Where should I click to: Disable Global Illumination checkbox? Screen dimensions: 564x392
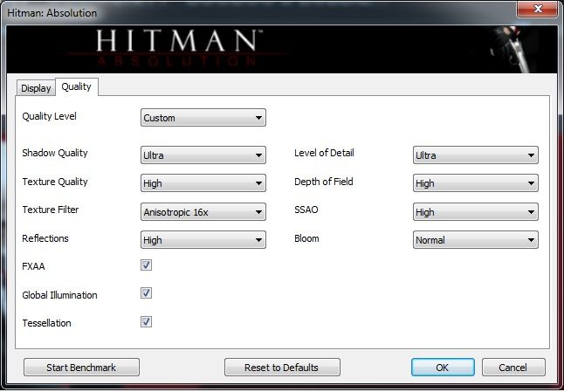pos(146,293)
